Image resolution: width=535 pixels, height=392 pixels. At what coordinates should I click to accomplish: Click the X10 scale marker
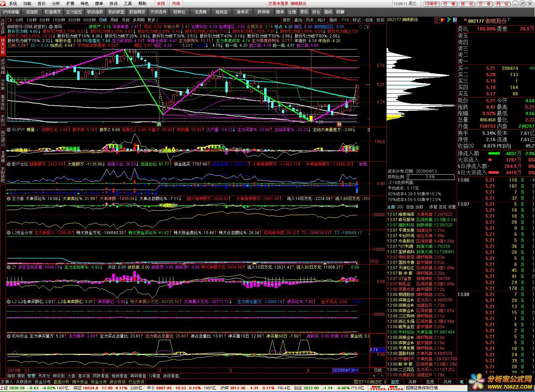[374, 262]
